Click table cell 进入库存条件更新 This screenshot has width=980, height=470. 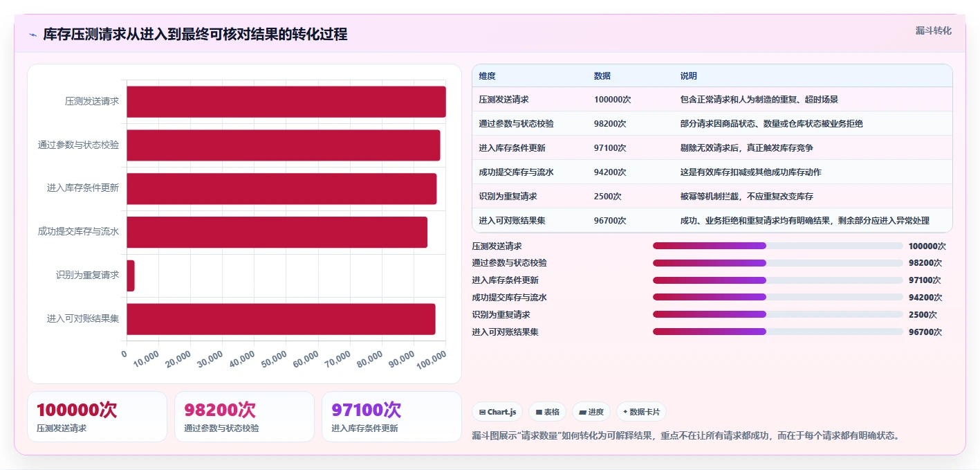point(512,148)
